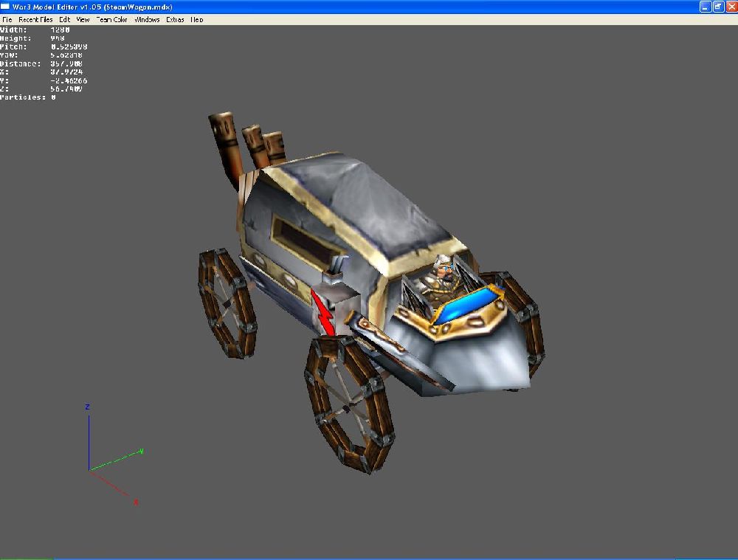Click the War3 Model Editor title bar icon
The image size is (738, 560).
(5, 7)
